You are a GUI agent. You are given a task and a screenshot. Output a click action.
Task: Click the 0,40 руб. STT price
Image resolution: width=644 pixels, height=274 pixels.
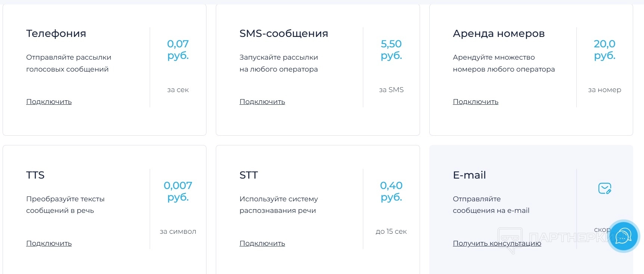pos(391,191)
